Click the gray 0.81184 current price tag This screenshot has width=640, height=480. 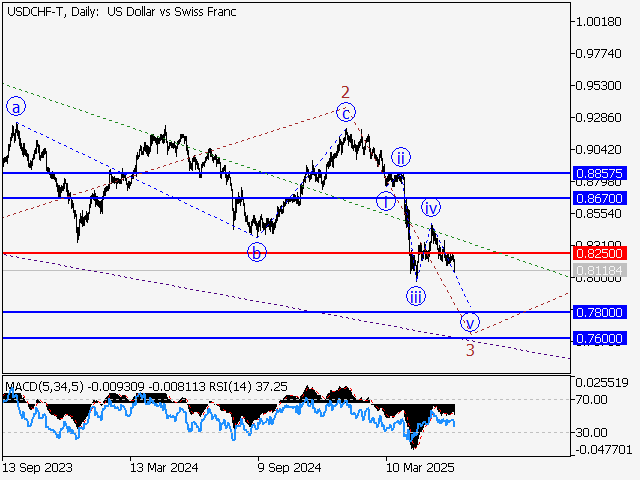(x=600, y=270)
